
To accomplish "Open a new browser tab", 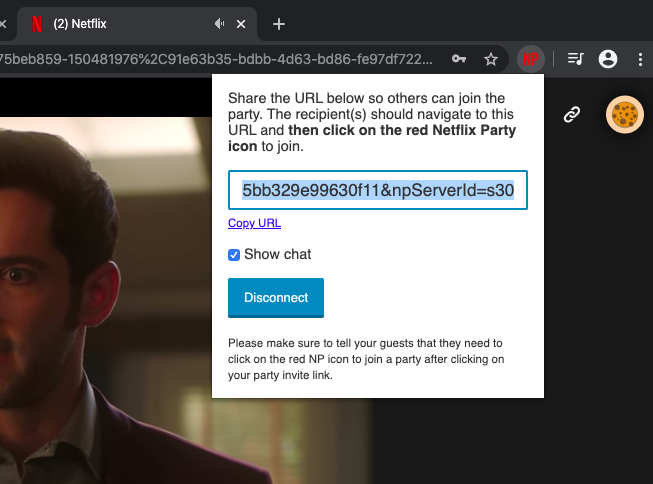I will [x=279, y=24].
